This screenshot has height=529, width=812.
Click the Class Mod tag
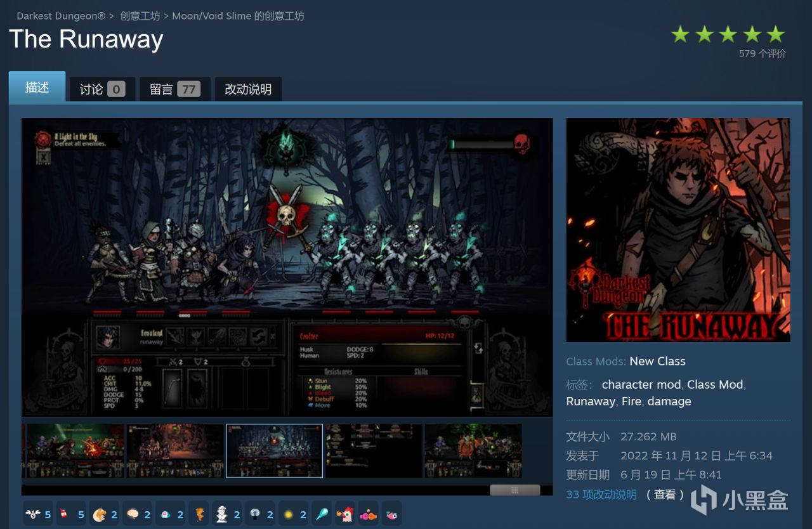(715, 384)
